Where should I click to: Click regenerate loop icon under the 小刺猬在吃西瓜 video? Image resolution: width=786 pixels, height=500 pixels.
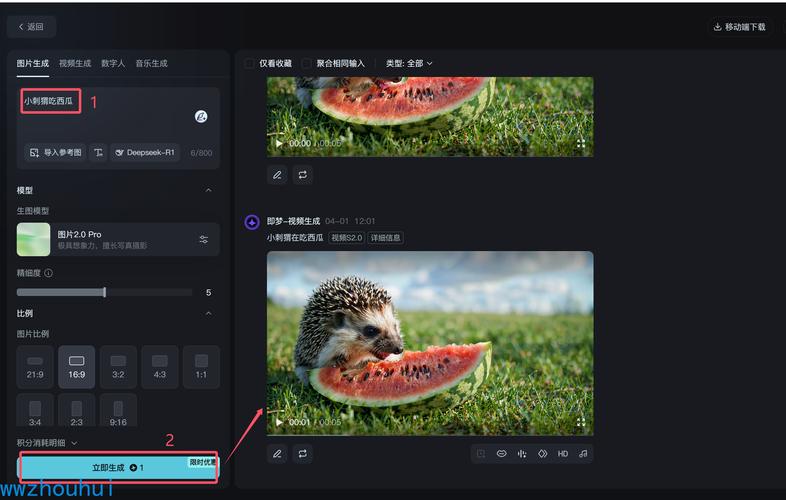303,454
